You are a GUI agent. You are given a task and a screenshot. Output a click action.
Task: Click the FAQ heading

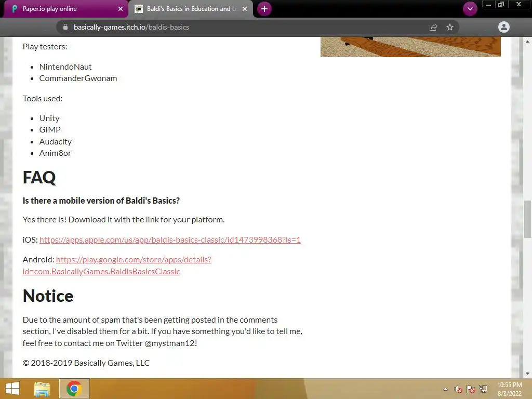pos(39,178)
